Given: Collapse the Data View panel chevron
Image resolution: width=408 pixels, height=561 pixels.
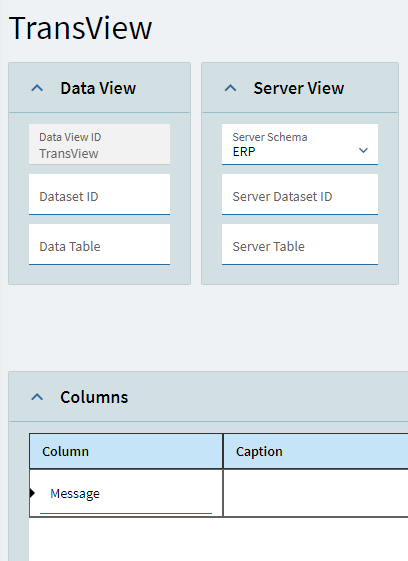Looking at the screenshot, I should point(37,88).
